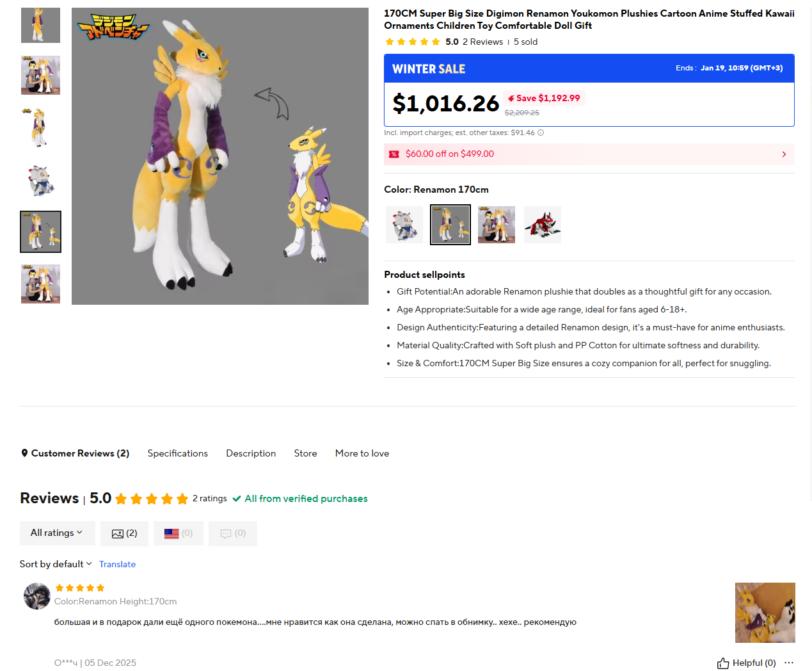Click the import charges info icon
The height and width of the screenshot is (671, 812).
[x=541, y=133]
